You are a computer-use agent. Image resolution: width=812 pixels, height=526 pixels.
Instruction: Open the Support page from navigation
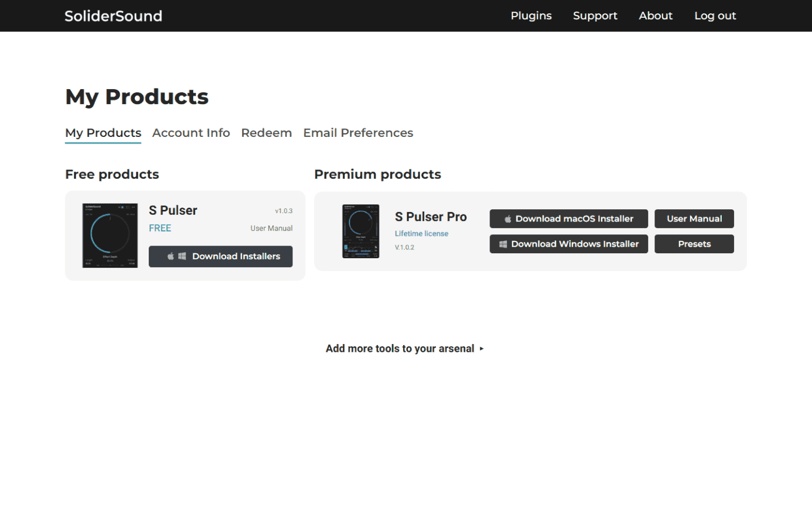[595, 16]
